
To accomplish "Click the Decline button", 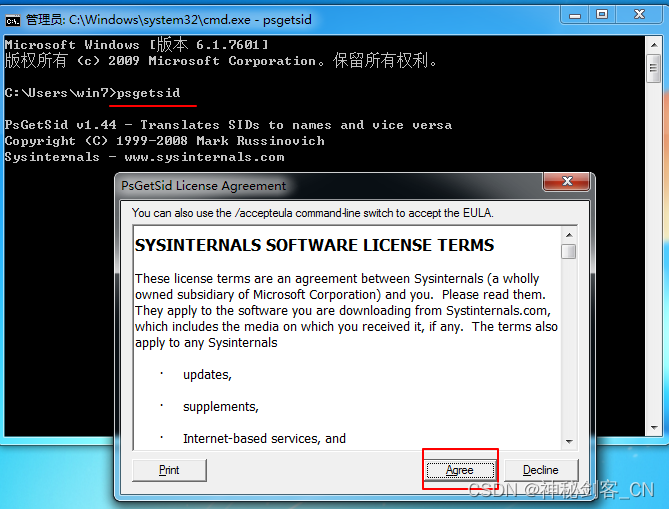I will coord(541,470).
